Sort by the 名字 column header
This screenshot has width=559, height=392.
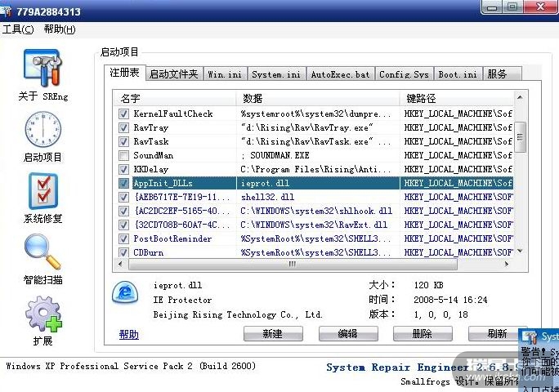(175, 98)
